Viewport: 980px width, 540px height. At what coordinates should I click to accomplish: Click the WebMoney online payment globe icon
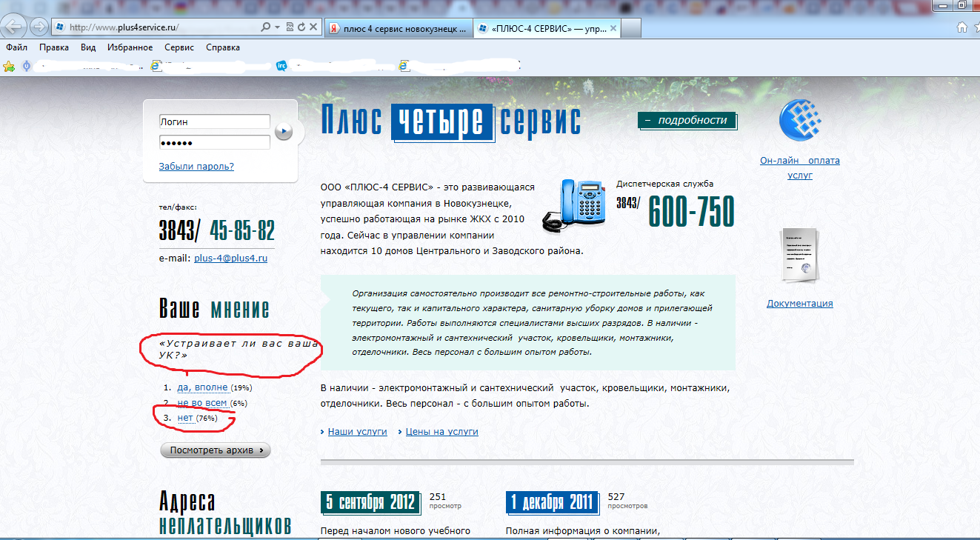(x=800, y=121)
